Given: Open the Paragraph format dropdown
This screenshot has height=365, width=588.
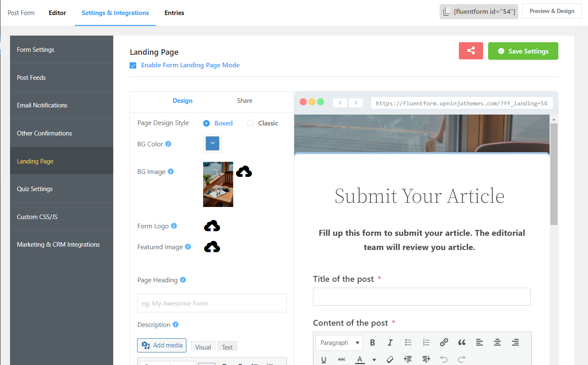Looking at the screenshot, I should 339,342.
